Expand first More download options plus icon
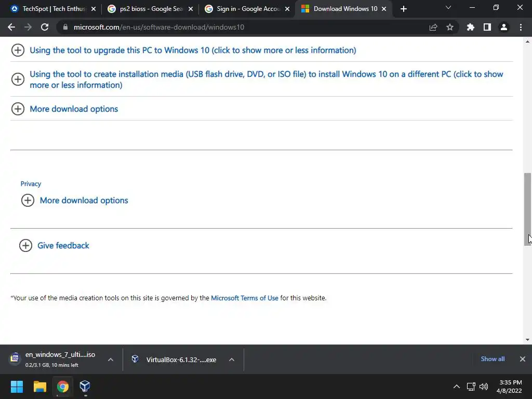Screen dimensions: 532x399 (x=18, y=109)
